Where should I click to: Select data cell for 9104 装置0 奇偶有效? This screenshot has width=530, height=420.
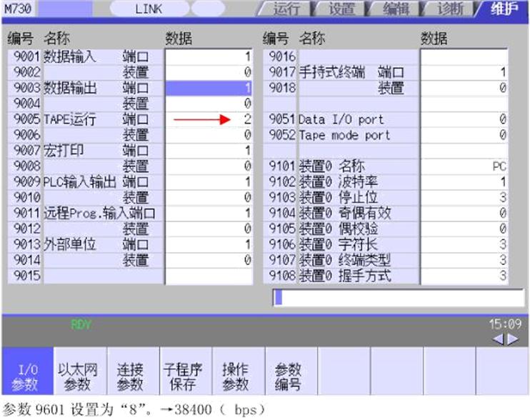tap(464, 213)
